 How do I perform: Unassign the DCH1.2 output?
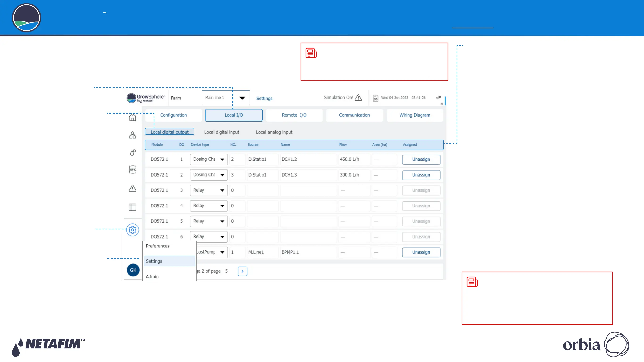point(421,160)
